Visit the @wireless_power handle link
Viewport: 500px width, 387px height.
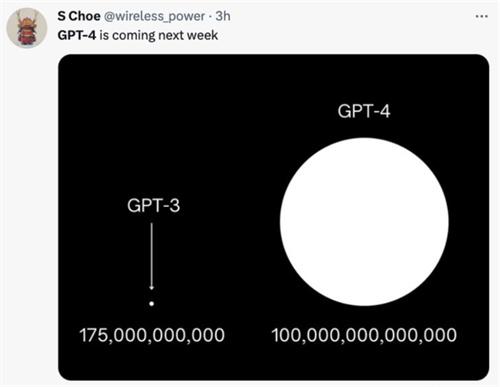[x=155, y=16]
